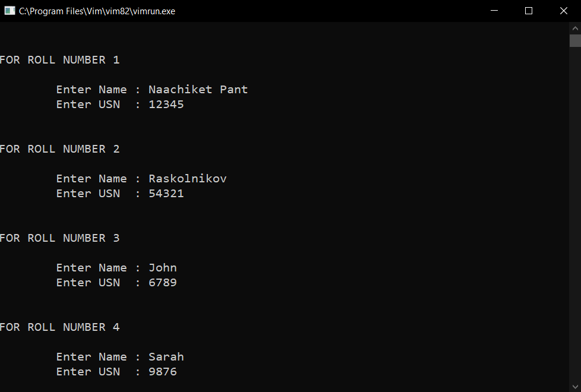Click the FOR ROLL NUMBER 4 heading
This screenshot has width=581, height=392.
point(59,327)
